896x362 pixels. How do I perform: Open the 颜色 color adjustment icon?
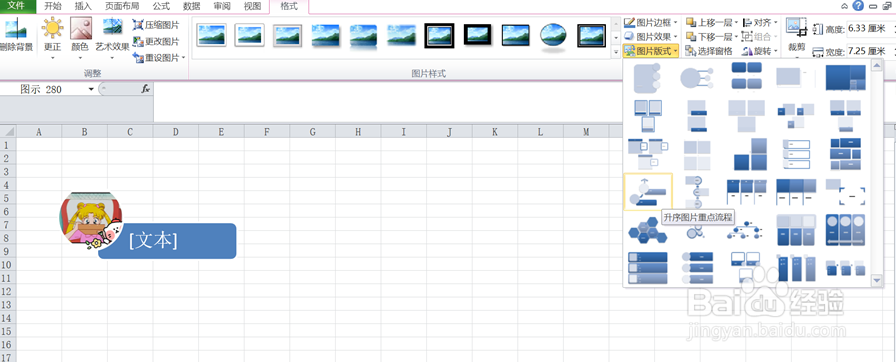tap(81, 29)
